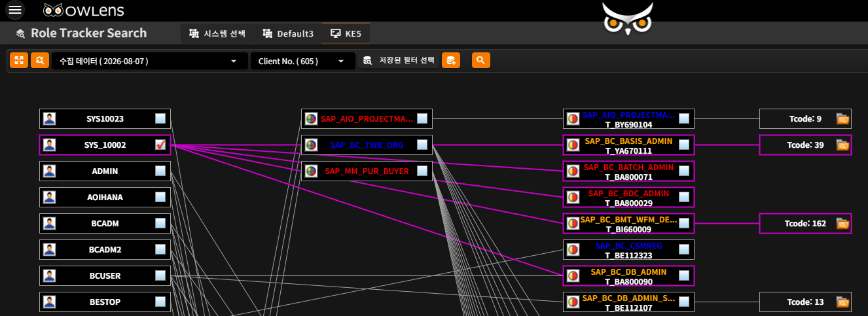Screen dimensions: 868x316
Task: Select the Tcode: 13 box
Action: coord(805,302)
